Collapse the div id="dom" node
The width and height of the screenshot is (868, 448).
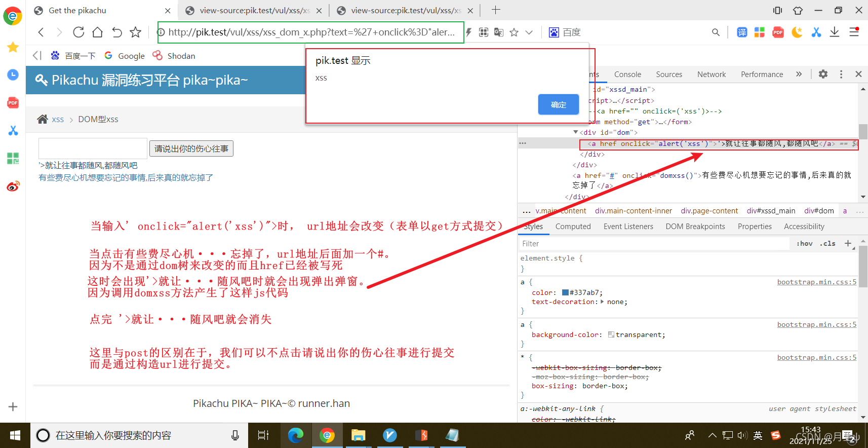click(575, 132)
